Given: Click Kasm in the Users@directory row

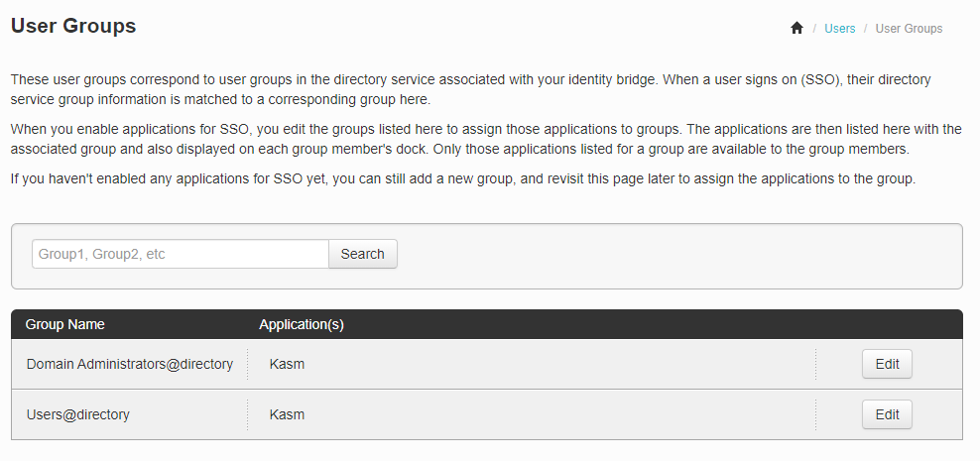Looking at the screenshot, I should 287,414.
